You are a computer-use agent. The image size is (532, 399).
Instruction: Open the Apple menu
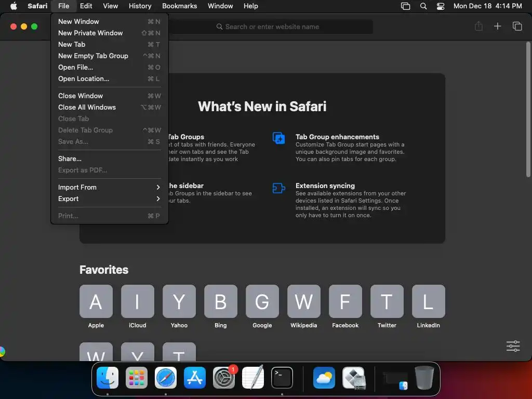coord(14,6)
